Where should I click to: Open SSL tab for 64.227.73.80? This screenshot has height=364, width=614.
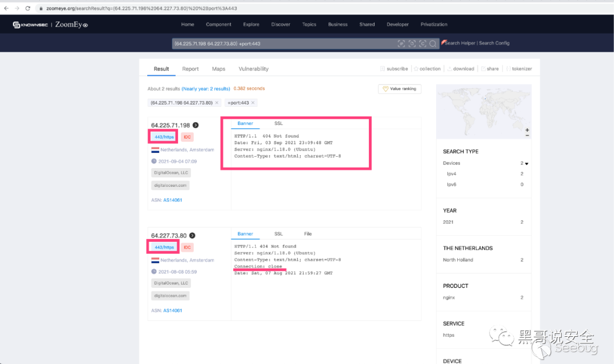pos(279,234)
